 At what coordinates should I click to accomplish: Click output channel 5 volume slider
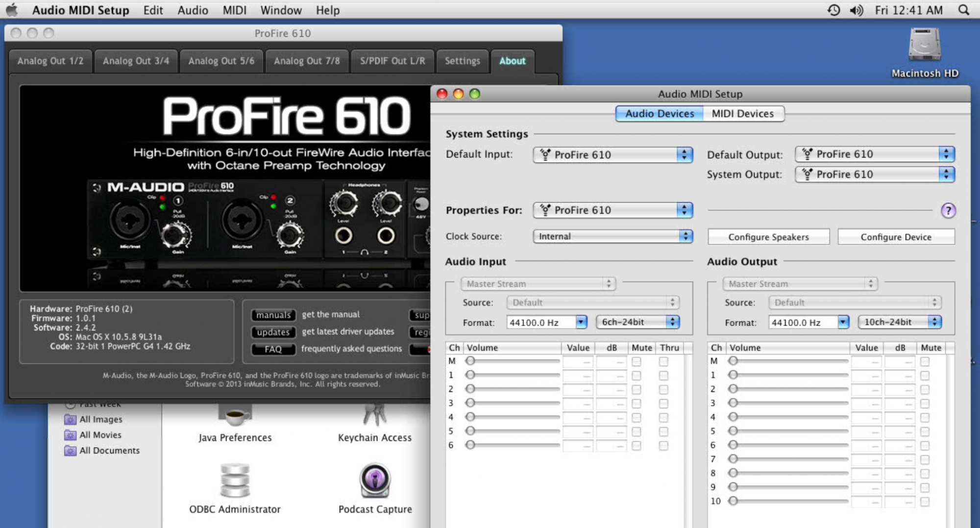pos(788,431)
